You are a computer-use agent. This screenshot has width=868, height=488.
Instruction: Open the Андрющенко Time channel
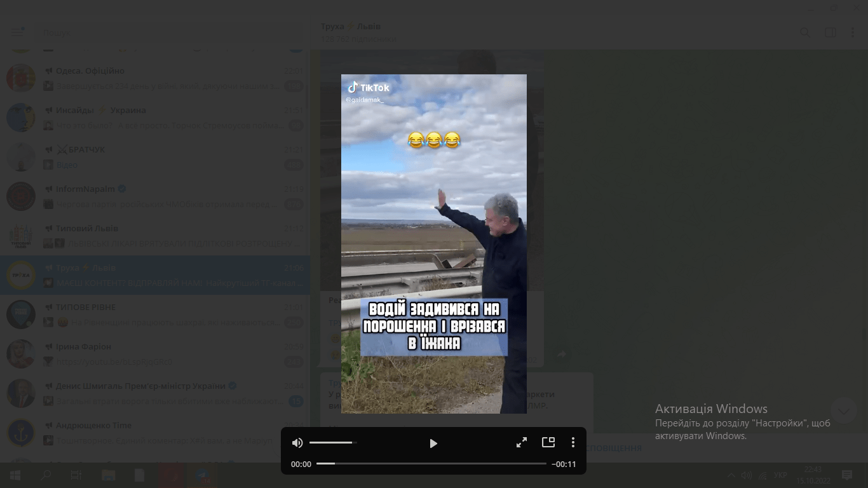(155, 433)
